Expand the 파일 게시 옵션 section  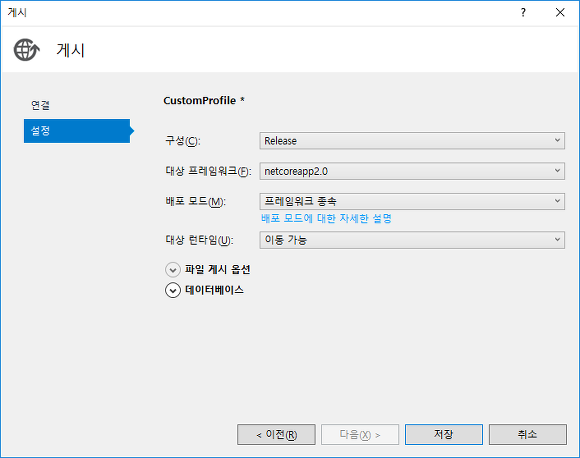(x=173, y=270)
